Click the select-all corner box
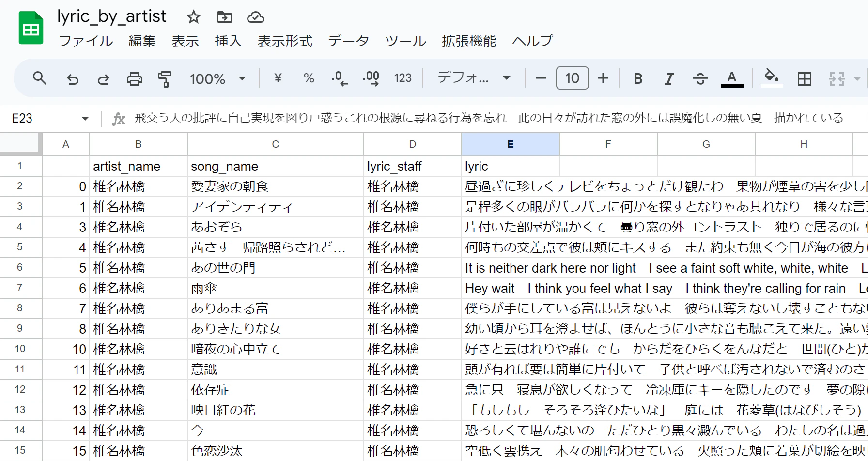Screen dimensions: 868x461 (x=20, y=144)
